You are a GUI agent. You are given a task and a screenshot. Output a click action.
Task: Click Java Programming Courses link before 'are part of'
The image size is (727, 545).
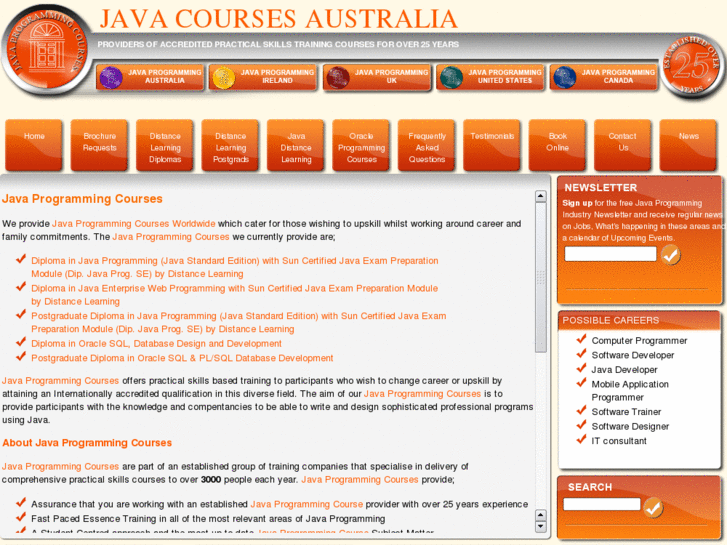click(60, 467)
